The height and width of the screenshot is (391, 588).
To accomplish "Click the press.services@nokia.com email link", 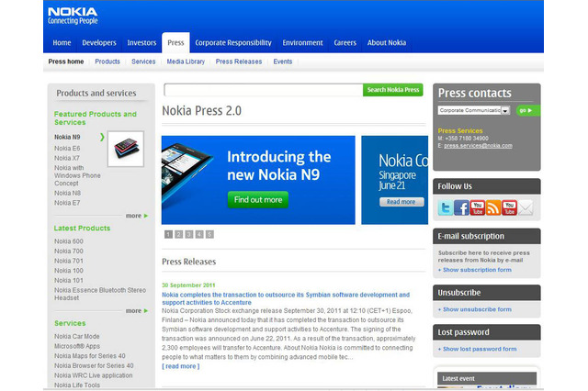I will tap(478, 146).
